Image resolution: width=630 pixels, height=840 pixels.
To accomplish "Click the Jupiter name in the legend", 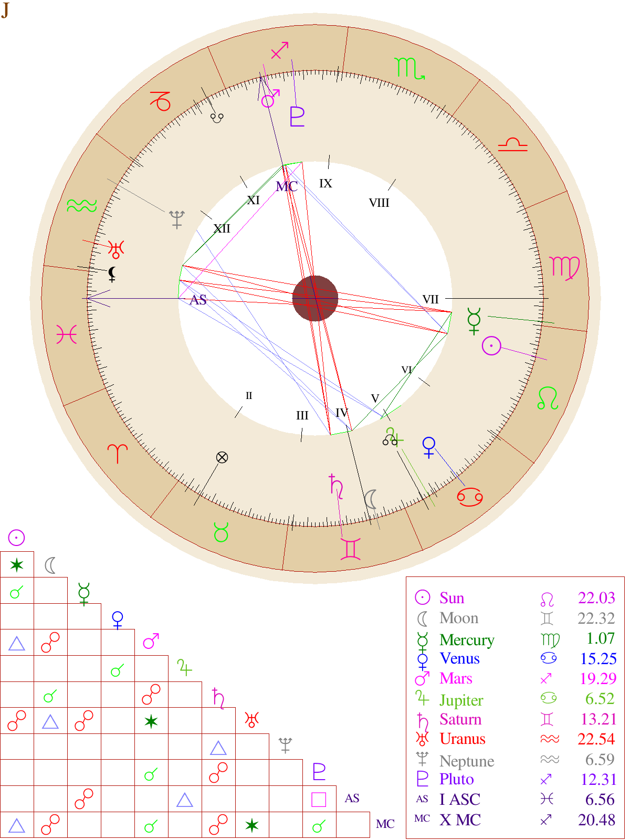I will 461,700.
